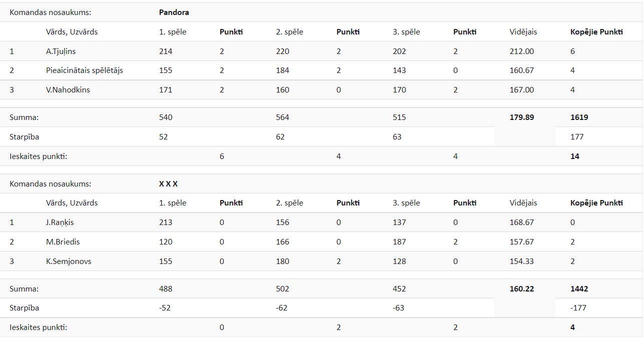Select player K.Semjonovs
Image resolution: width=644 pixels, height=338 pixels.
pyautogui.click(x=69, y=261)
